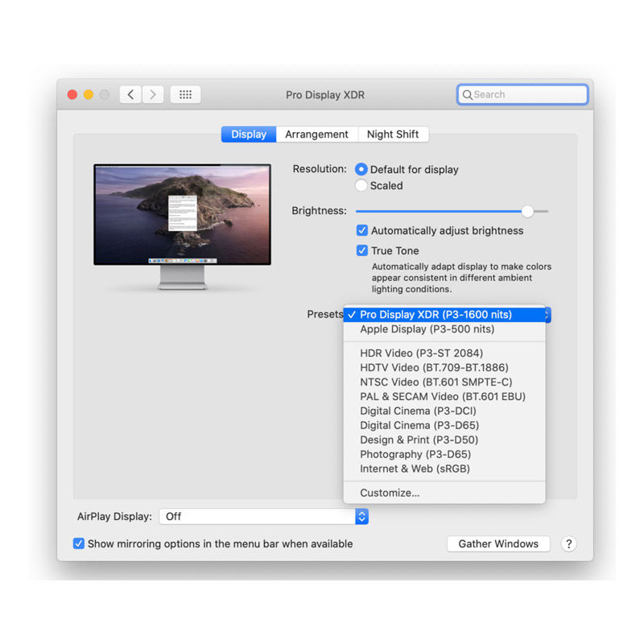This screenshot has width=644, height=644.
Task: Switch to the Arrangement tab
Action: click(x=316, y=134)
